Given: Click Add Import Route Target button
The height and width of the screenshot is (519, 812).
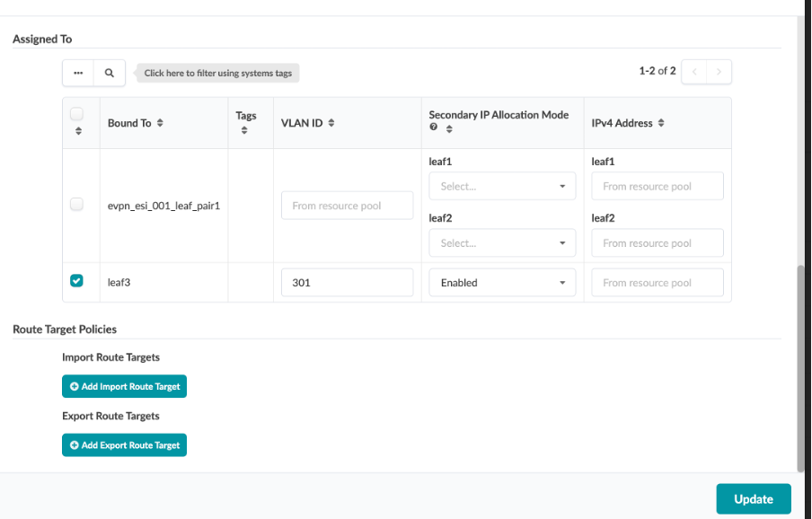Looking at the screenshot, I should click(x=124, y=386).
